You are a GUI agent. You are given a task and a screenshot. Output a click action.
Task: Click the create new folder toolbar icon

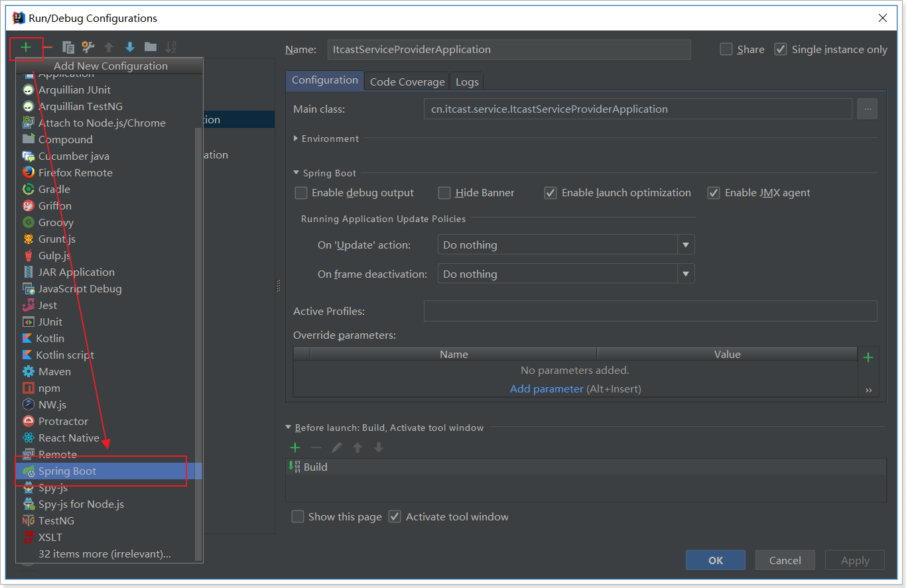pos(151,47)
